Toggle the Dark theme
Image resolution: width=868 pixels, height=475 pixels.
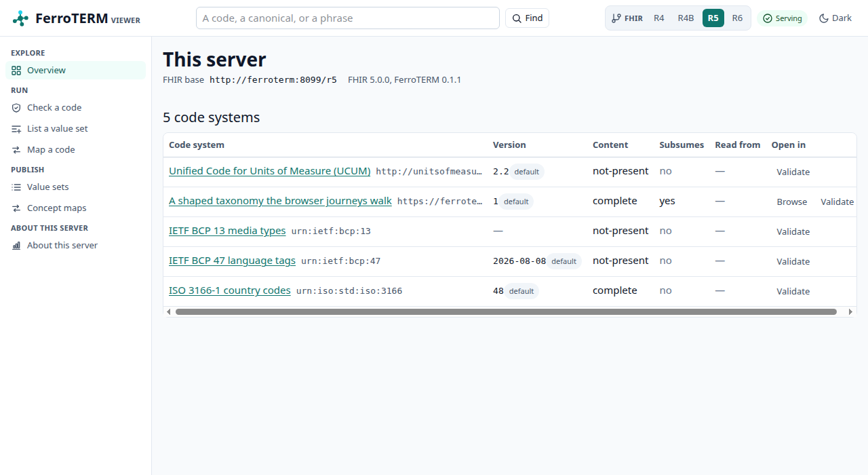[x=835, y=18]
